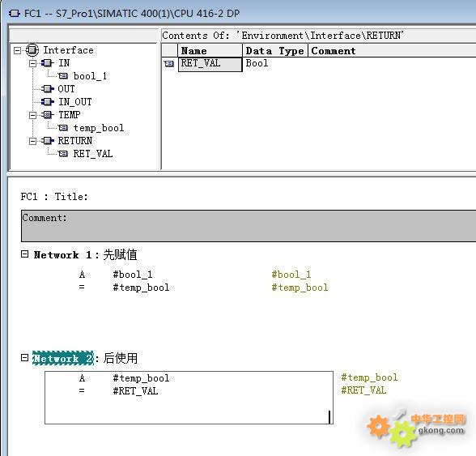
Task: Collapse the TEMP tree node
Action: pyautogui.click(x=32, y=115)
